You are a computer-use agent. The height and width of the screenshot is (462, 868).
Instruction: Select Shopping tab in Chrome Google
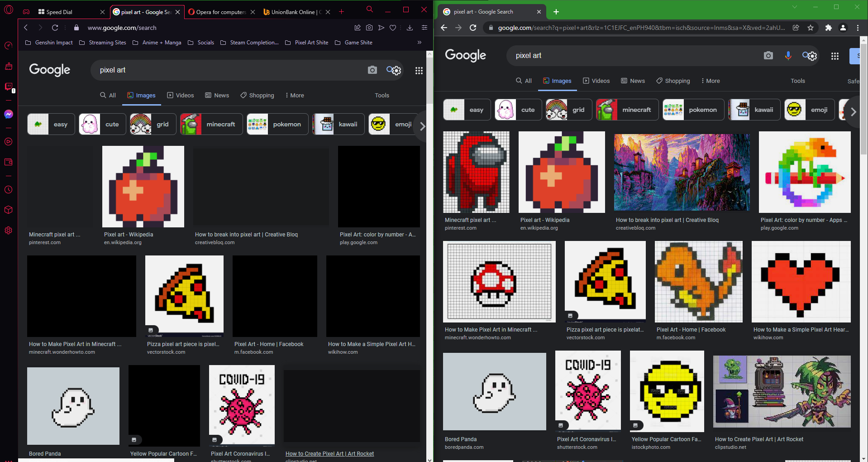(673, 81)
